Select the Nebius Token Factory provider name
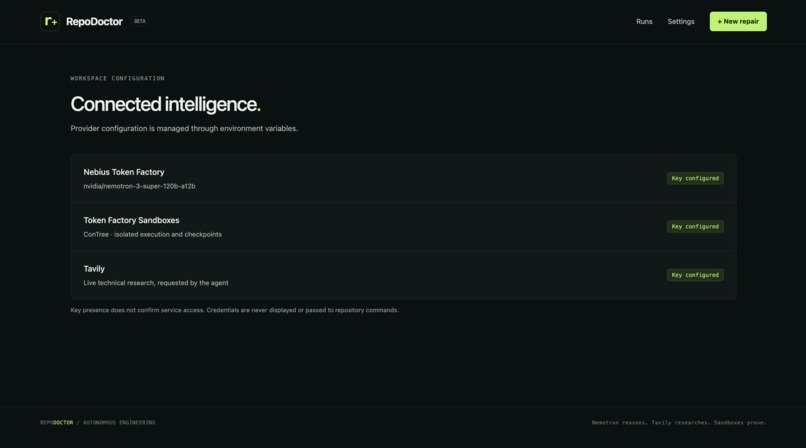806x448 pixels. (124, 172)
